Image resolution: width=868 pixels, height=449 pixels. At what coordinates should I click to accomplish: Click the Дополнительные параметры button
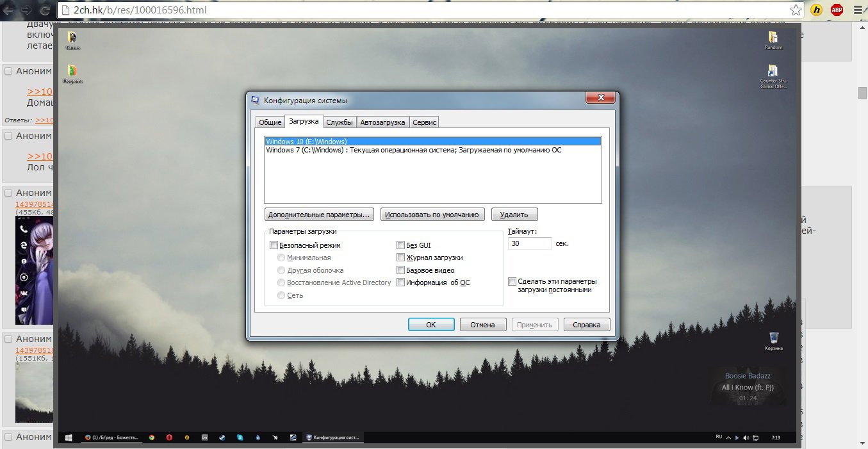320,215
